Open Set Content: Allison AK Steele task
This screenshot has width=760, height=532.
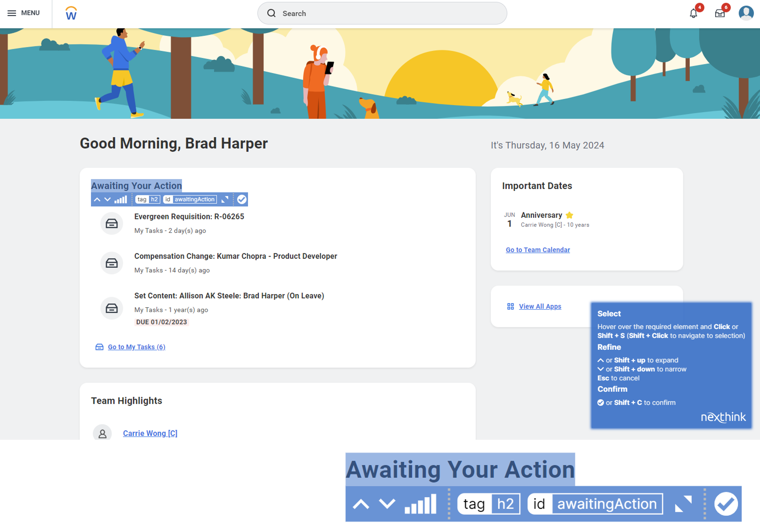click(x=229, y=296)
